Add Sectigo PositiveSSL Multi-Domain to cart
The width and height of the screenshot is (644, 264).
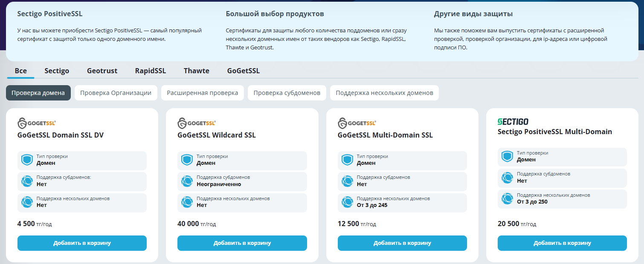point(562,243)
